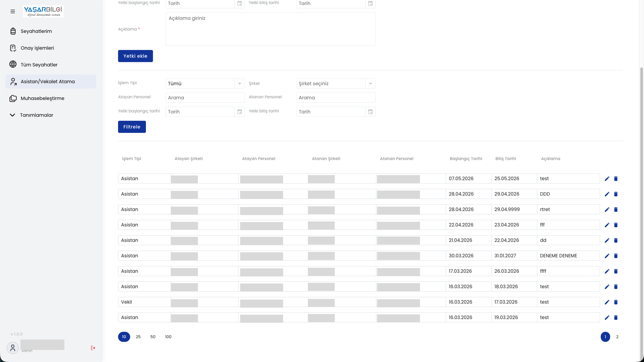Screen dimensions: 644x362
Task: Click the filter Yetki bitiş tarihi date field
Action: coord(331,112)
